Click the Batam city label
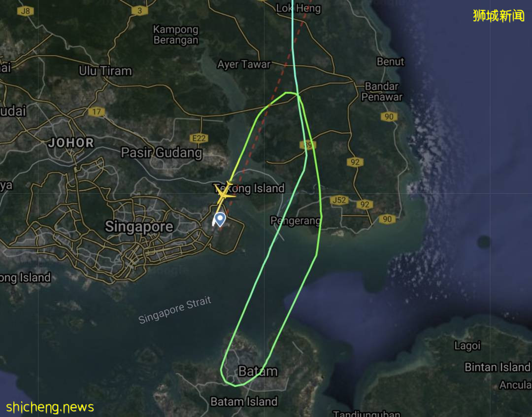Image resolution: width=532 pixels, height=417 pixels. point(258,371)
